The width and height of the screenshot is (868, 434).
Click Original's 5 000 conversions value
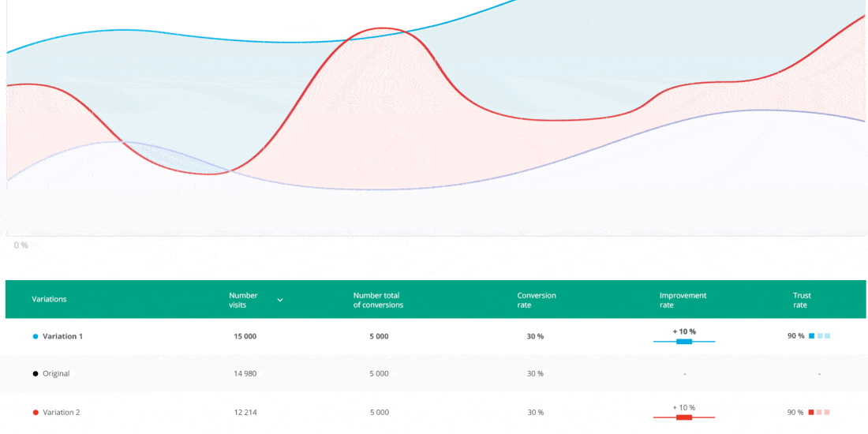380,374
